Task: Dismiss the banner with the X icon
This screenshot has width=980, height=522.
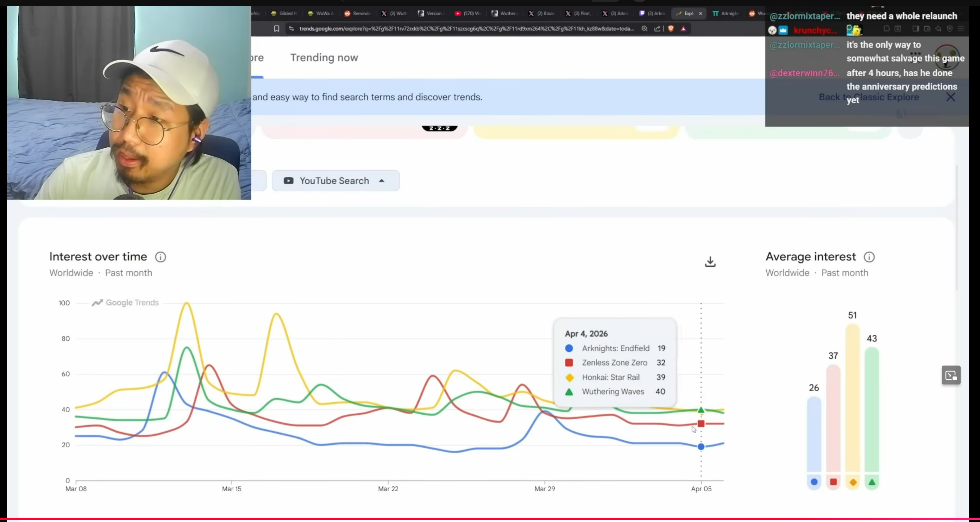Action: [x=951, y=97]
